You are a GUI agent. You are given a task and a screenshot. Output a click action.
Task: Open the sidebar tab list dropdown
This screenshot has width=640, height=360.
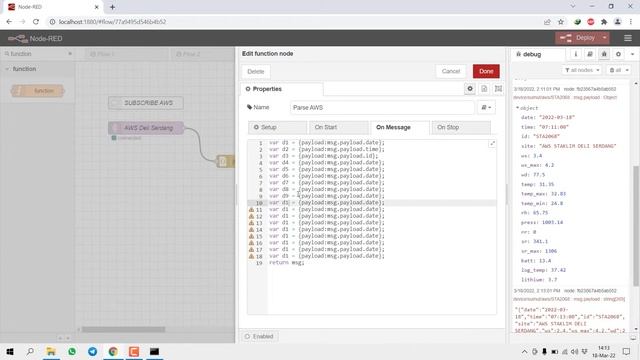tap(632, 54)
